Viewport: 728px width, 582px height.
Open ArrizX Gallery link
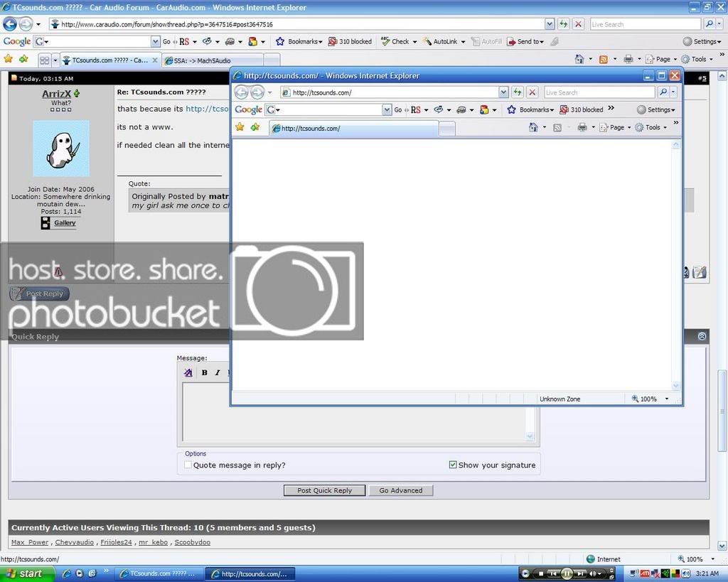pyautogui.click(x=65, y=222)
